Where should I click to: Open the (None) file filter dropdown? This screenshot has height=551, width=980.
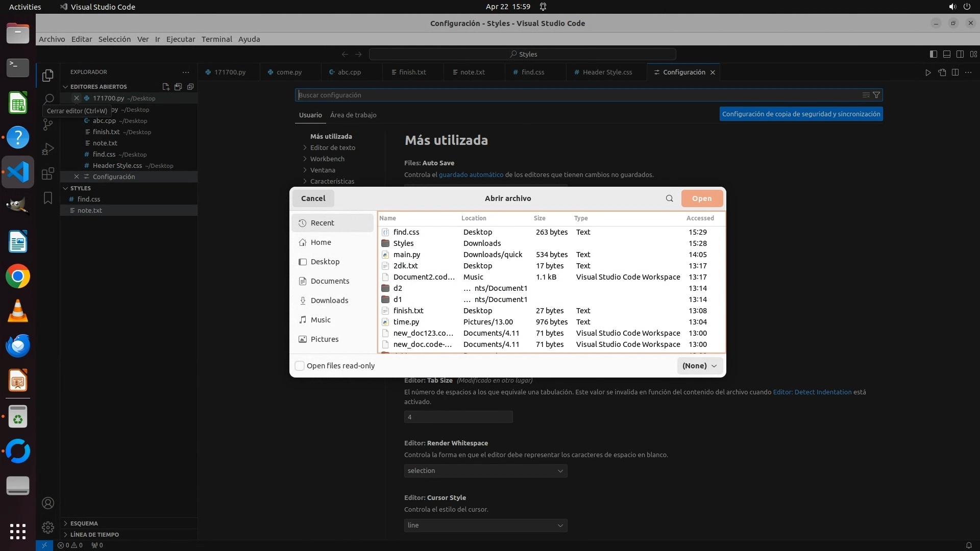click(699, 366)
